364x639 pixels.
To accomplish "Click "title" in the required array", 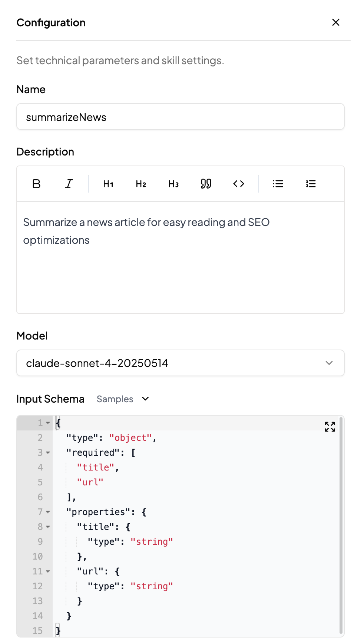I will 96,468.
